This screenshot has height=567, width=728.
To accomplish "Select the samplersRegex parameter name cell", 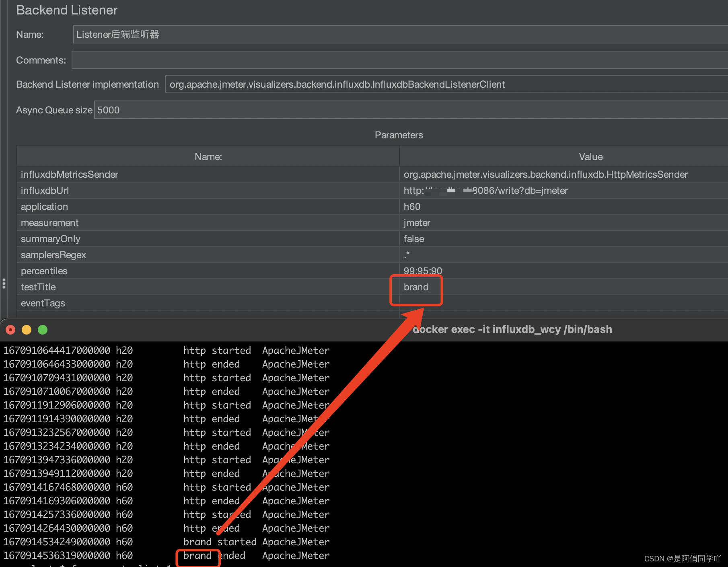I will point(208,255).
